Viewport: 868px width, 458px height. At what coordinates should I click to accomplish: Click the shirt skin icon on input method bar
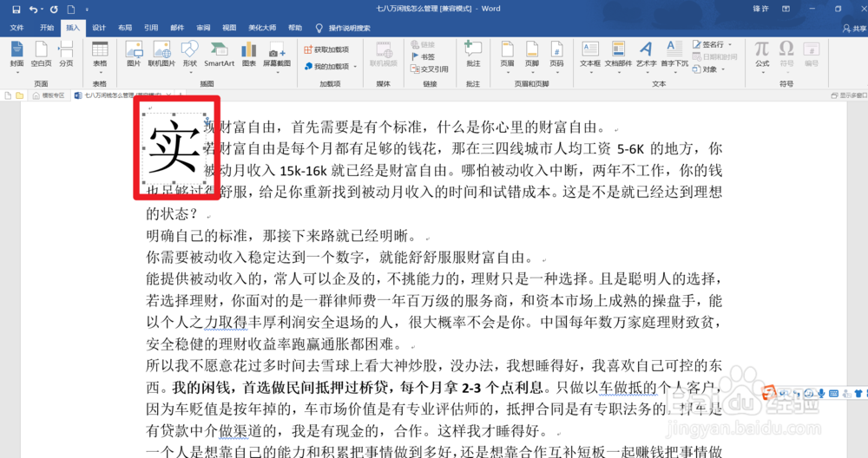(858, 393)
